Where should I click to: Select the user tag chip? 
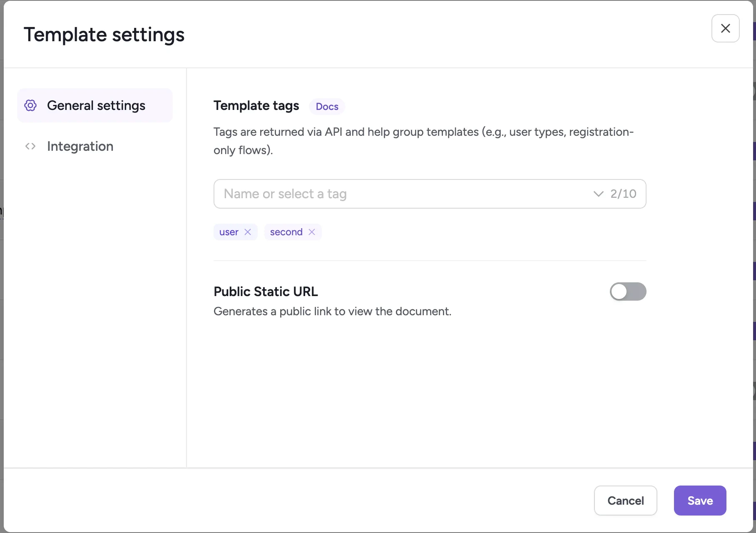click(229, 232)
